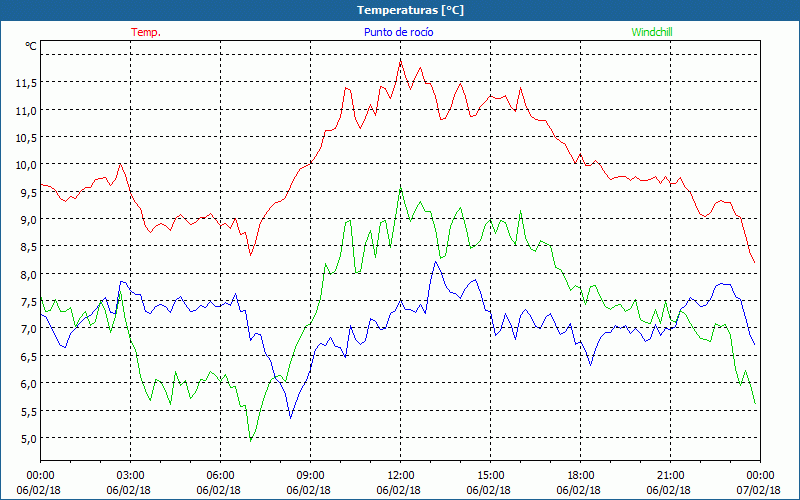
Task: Select the blue Punto de rocío legend label
Action: pyautogui.click(x=398, y=32)
